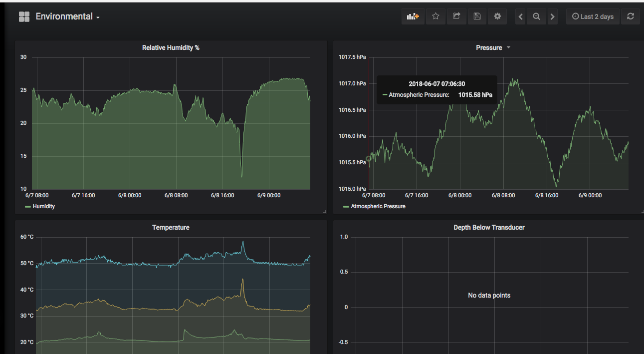
Task: Refresh the dashboard
Action: (631, 16)
